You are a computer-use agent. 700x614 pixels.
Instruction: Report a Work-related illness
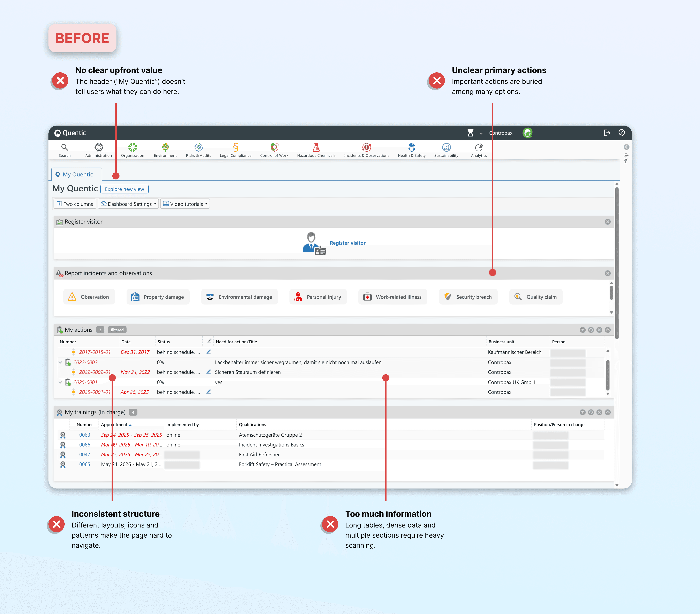(393, 297)
